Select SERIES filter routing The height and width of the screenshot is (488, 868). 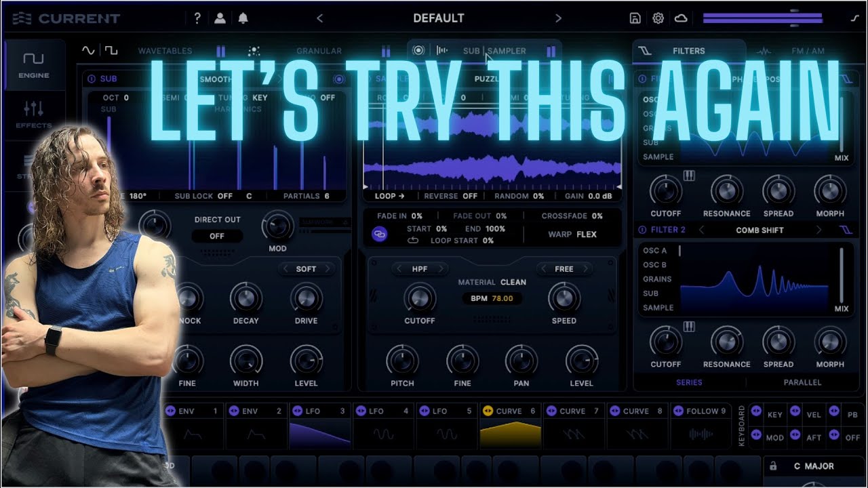pos(689,382)
